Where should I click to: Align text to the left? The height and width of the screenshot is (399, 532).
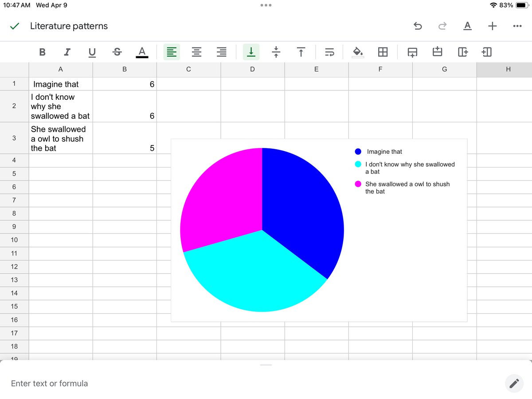tap(172, 52)
